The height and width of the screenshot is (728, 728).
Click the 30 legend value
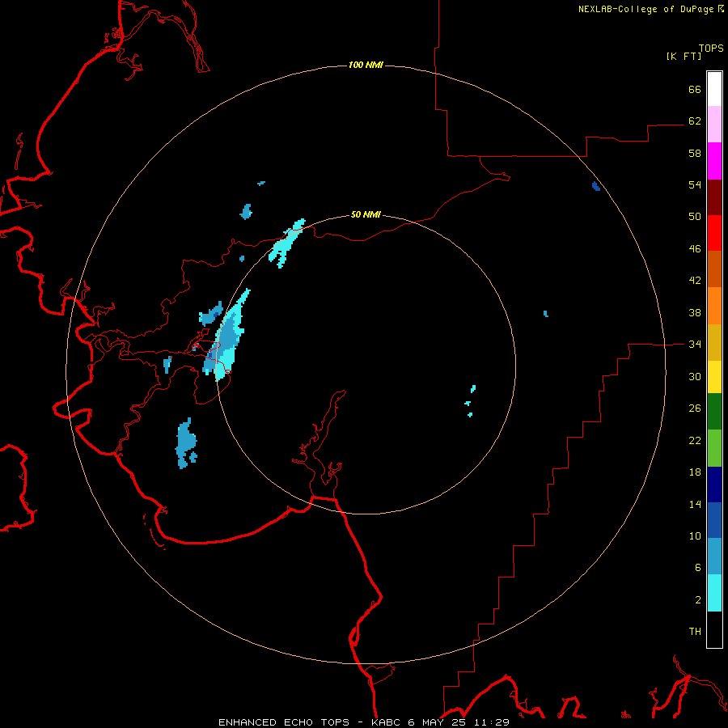(695, 376)
